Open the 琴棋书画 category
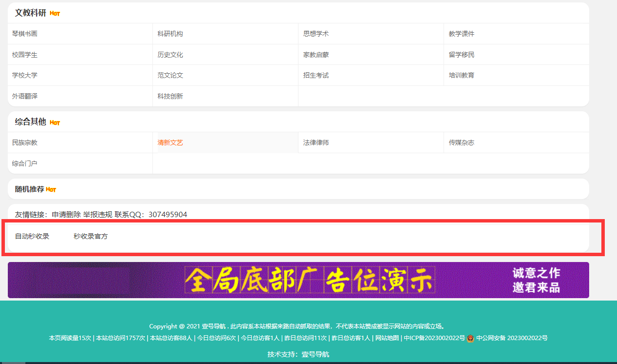The height and width of the screenshot is (364, 617). (x=25, y=34)
